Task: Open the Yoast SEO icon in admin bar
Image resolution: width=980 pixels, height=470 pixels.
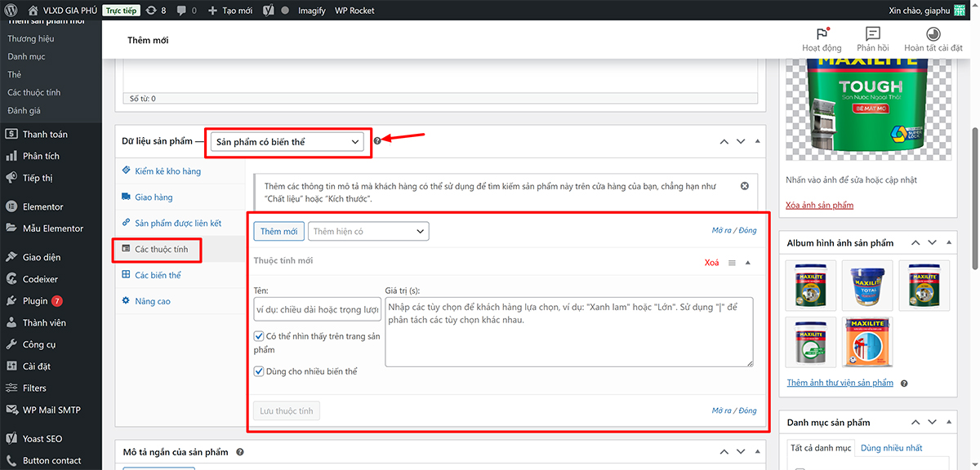Action: pos(269,11)
